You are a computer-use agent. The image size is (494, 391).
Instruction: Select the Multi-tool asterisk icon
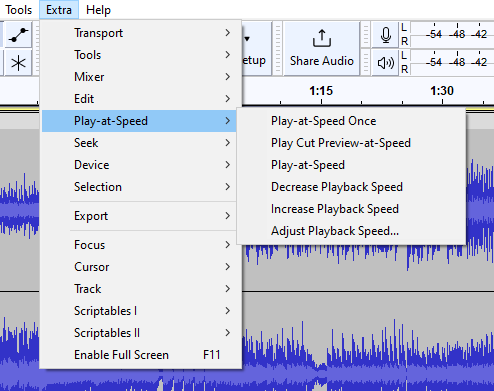tap(18, 63)
